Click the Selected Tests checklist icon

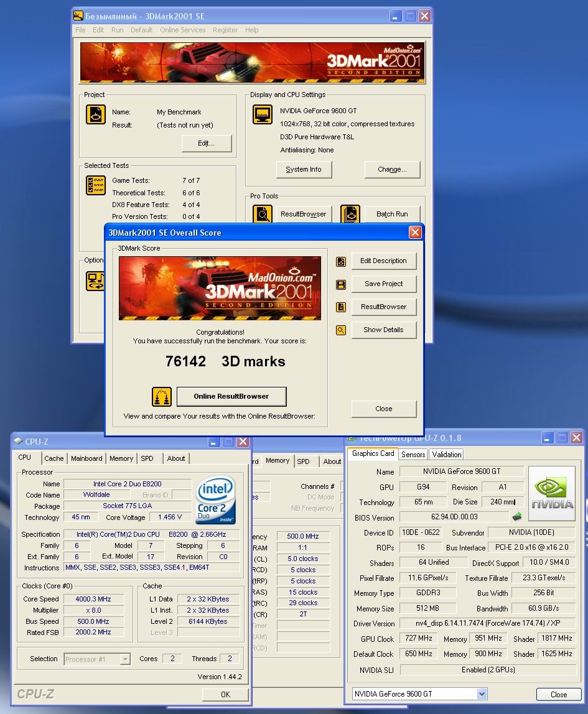coord(96,185)
